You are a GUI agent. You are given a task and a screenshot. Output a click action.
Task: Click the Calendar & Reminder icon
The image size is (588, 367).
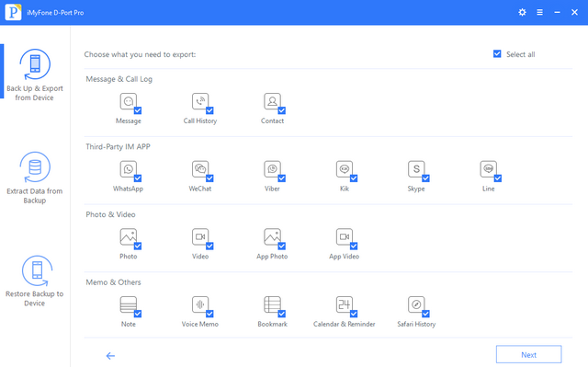point(345,304)
